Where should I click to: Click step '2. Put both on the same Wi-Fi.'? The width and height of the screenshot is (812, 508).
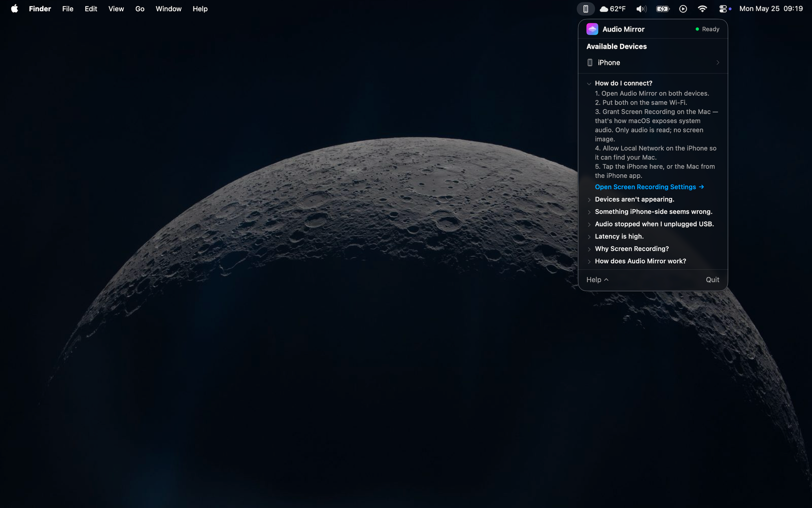(x=641, y=102)
